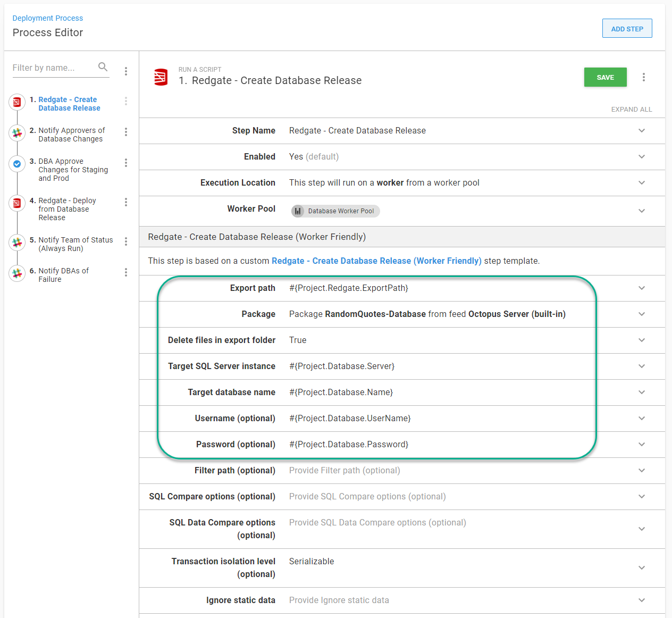Select step 1 Redgate - Create Database Release

click(69, 104)
